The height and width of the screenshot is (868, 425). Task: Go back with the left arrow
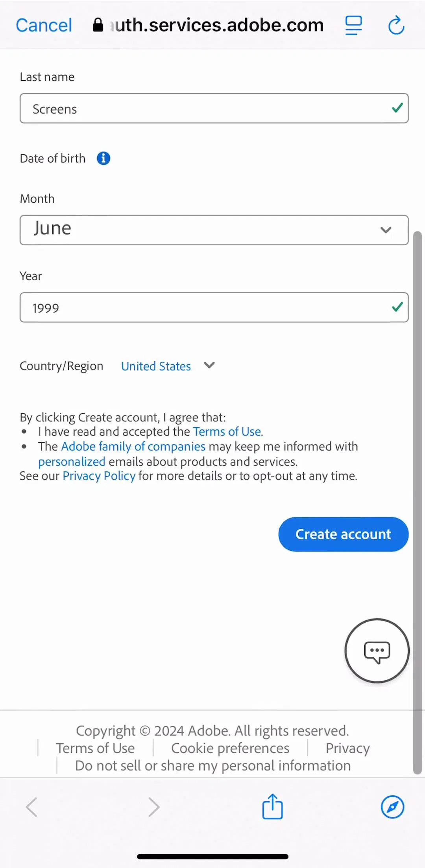pyautogui.click(x=31, y=807)
